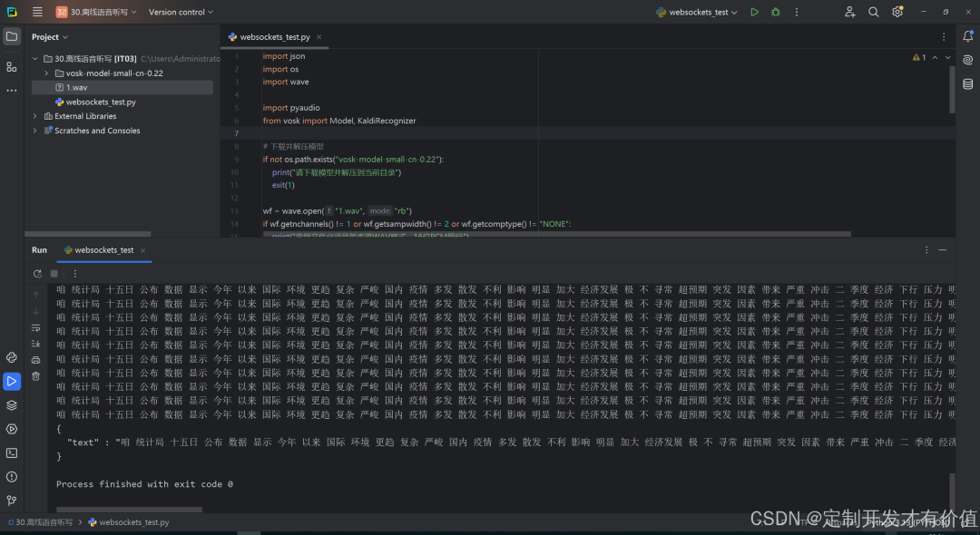Start debugging with the bug icon

coord(776,12)
